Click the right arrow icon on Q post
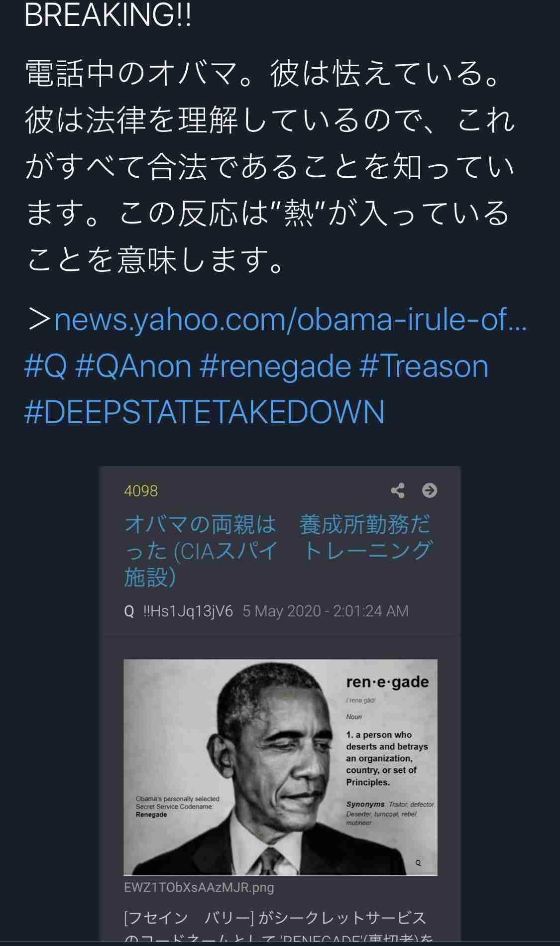This screenshot has height=946, width=560. (430, 490)
